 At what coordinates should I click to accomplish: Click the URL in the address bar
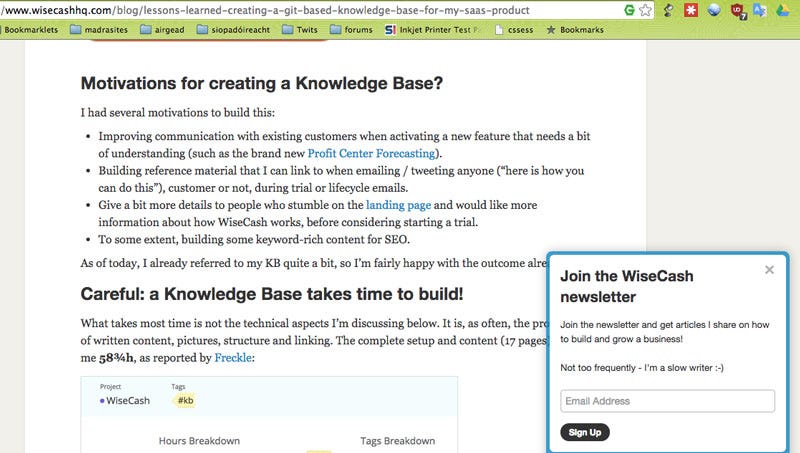(265, 10)
